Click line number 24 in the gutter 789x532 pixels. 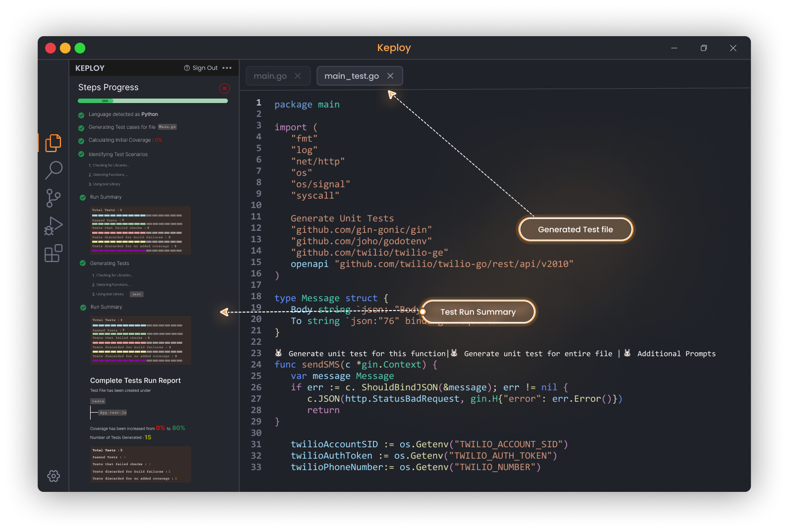coord(256,365)
